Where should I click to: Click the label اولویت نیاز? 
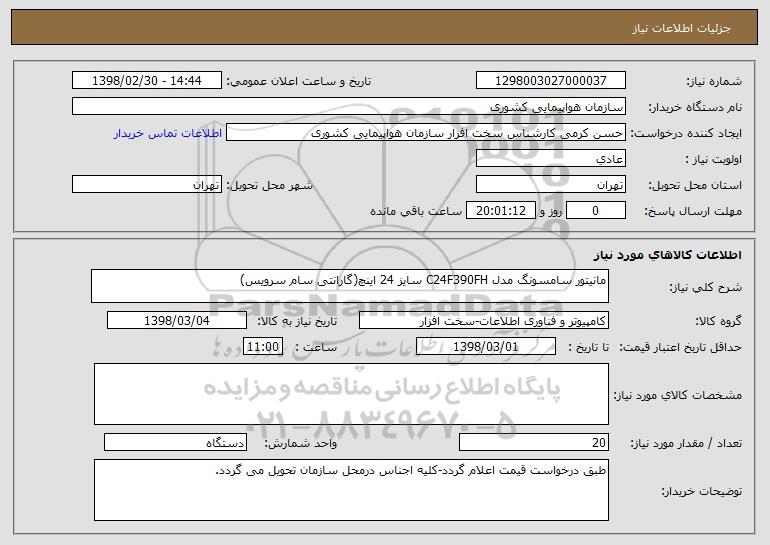pyautogui.click(x=714, y=159)
